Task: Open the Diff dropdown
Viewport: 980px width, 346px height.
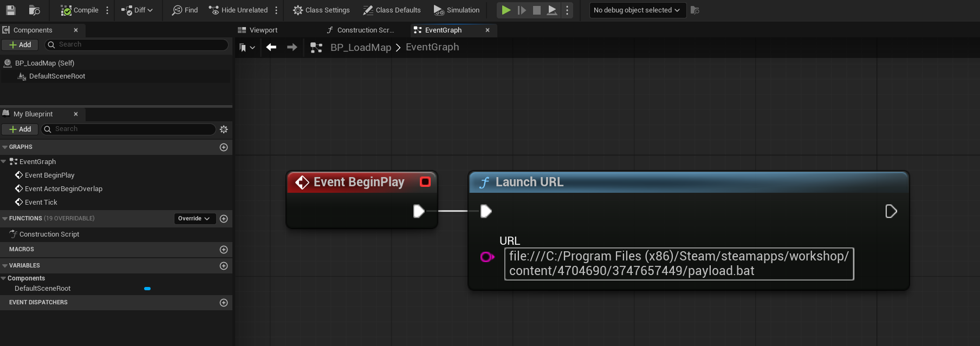Action: click(137, 10)
